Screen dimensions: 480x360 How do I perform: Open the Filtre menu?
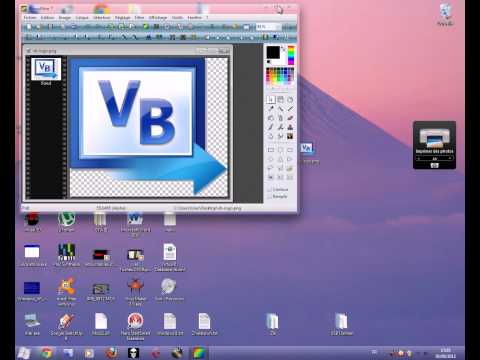(x=139, y=17)
